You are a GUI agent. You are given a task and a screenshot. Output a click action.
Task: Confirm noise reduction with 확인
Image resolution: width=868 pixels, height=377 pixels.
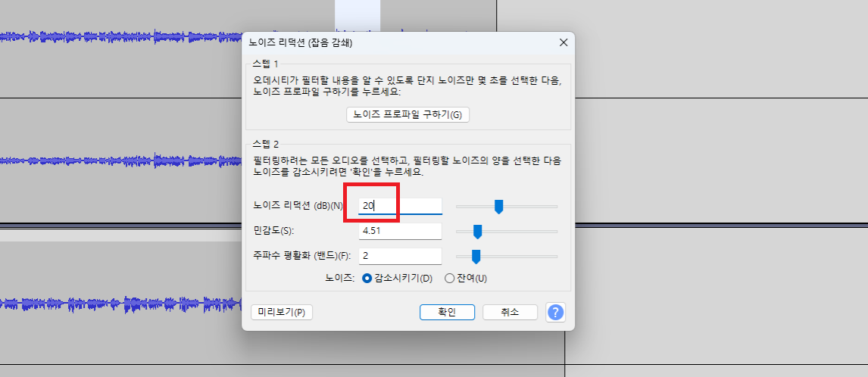[447, 312]
